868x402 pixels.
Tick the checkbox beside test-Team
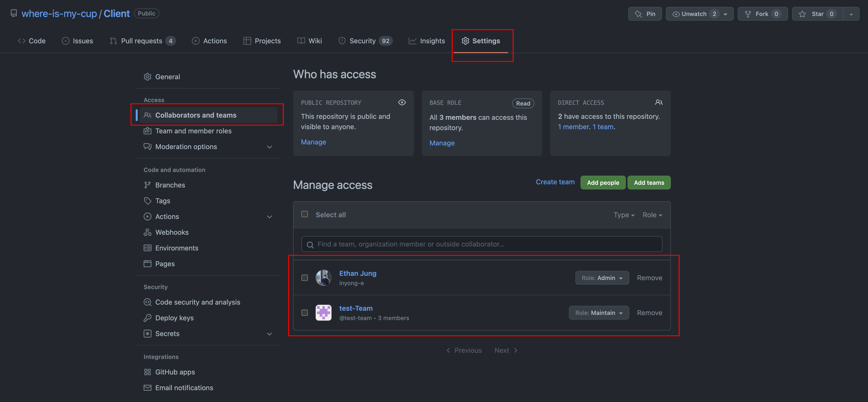point(305,313)
